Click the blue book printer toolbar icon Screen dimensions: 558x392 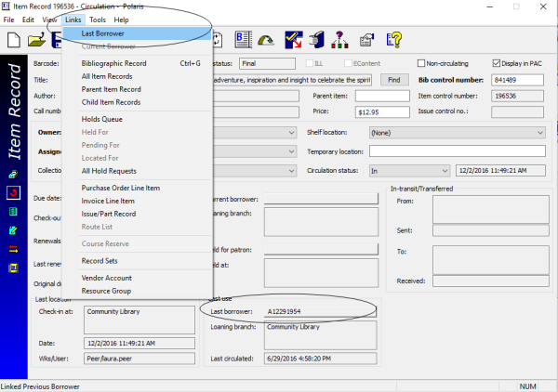click(x=316, y=40)
